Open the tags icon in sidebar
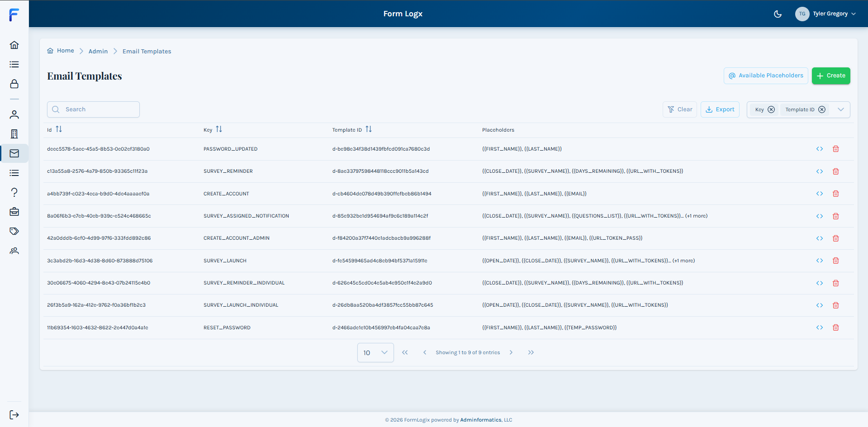The width and height of the screenshot is (868, 427). click(14, 231)
